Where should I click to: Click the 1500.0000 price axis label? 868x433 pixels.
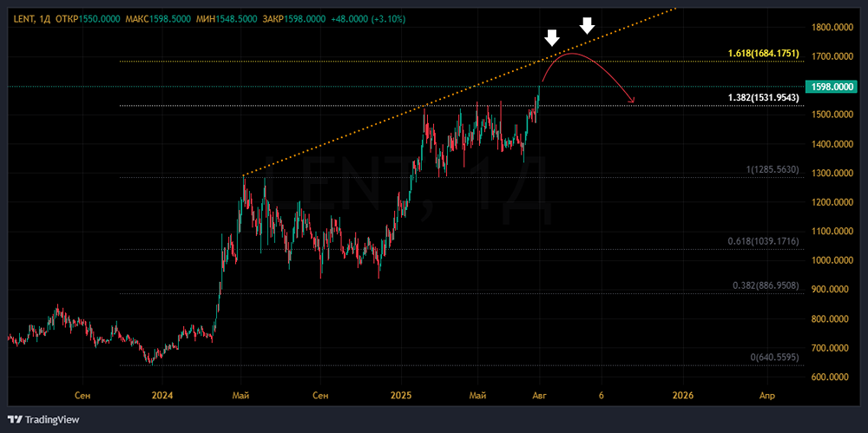point(832,115)
